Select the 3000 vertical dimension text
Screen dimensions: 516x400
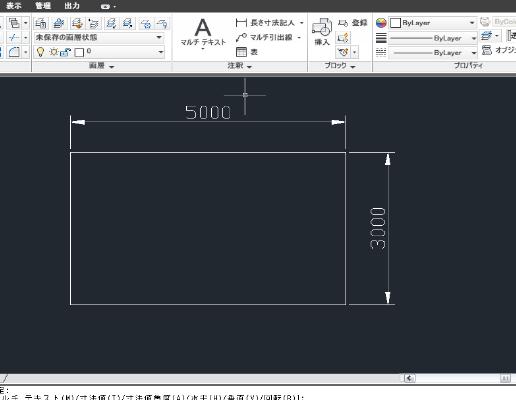click(378, 228)
